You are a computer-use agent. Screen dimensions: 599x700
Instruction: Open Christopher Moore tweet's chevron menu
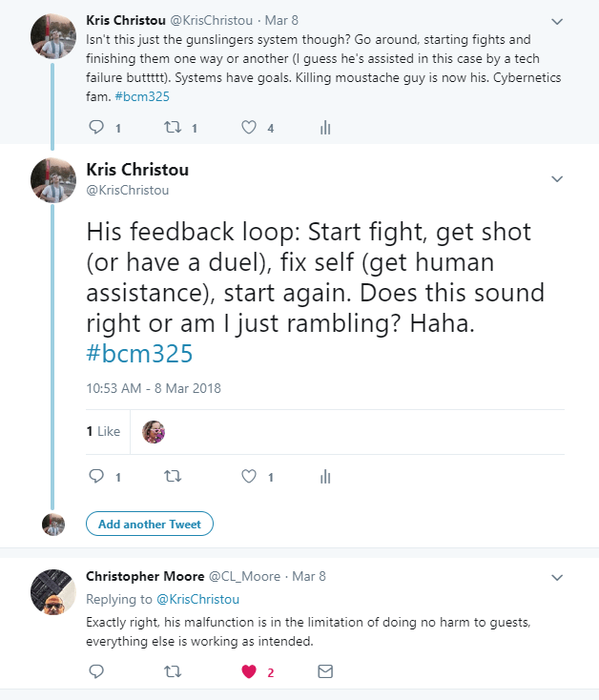pos(558,577)
